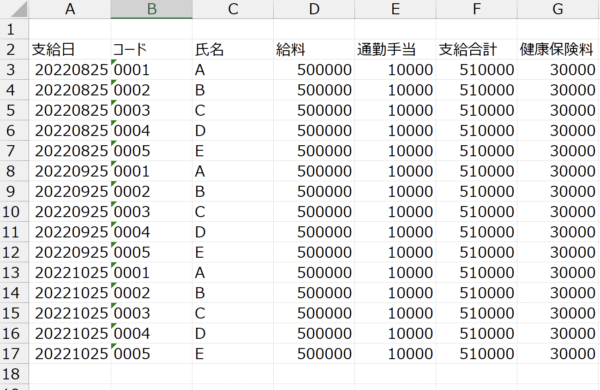Click the コード header cell
Viewport: 600px width, 390px height.
point(152,49)
